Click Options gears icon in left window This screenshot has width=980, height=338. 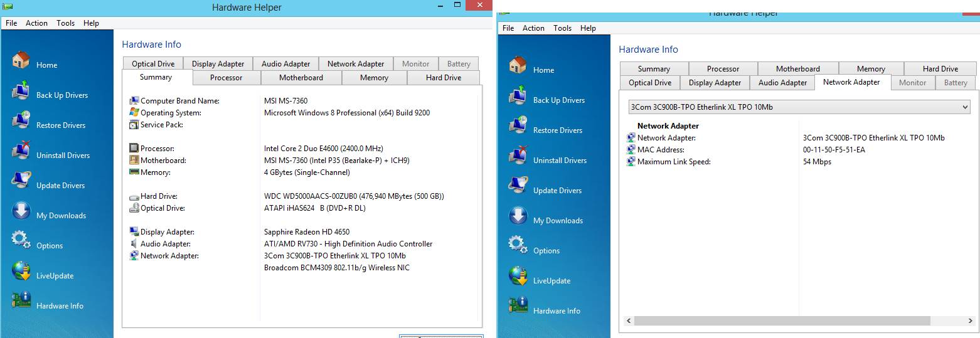click(x=21, y=241)
